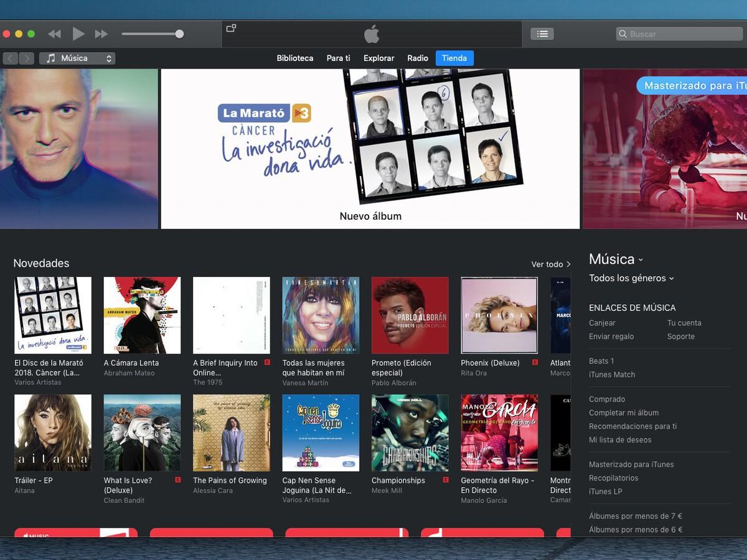Go back with the left arrow button

coord(11,58)
